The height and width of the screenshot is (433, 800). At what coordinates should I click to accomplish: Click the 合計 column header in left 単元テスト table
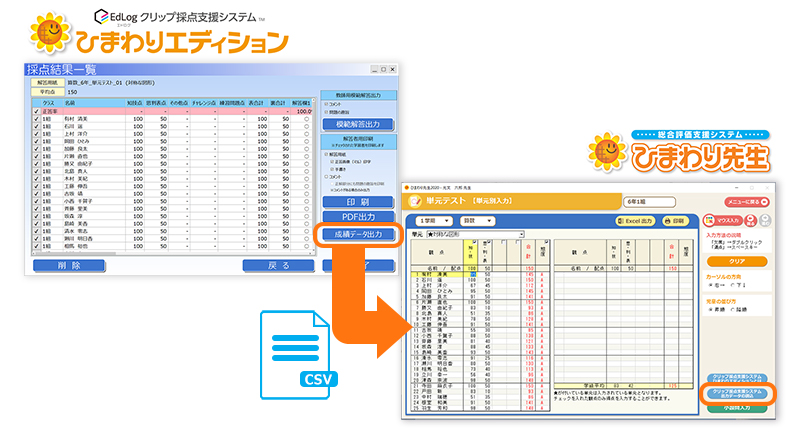pyautogui.click(x=529, y=253)
